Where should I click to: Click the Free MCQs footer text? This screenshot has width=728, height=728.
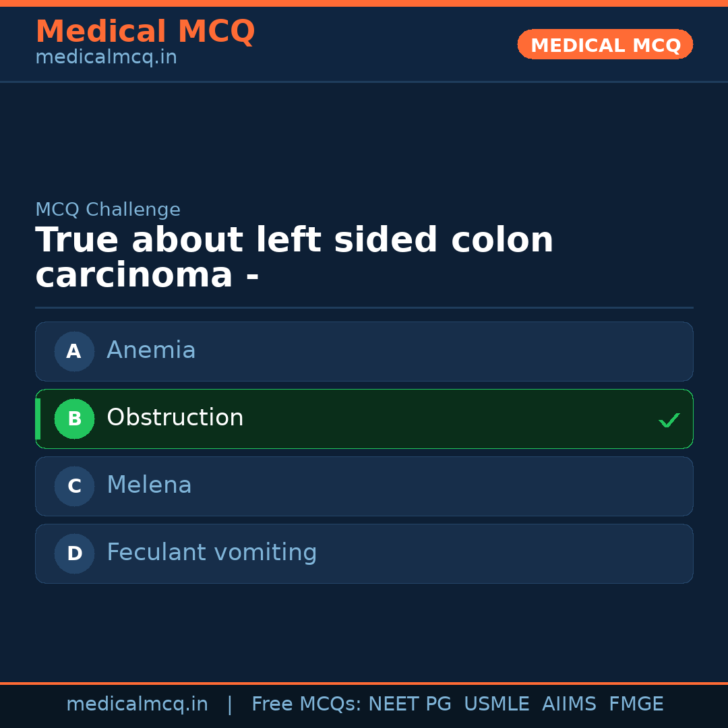(306, 704)
